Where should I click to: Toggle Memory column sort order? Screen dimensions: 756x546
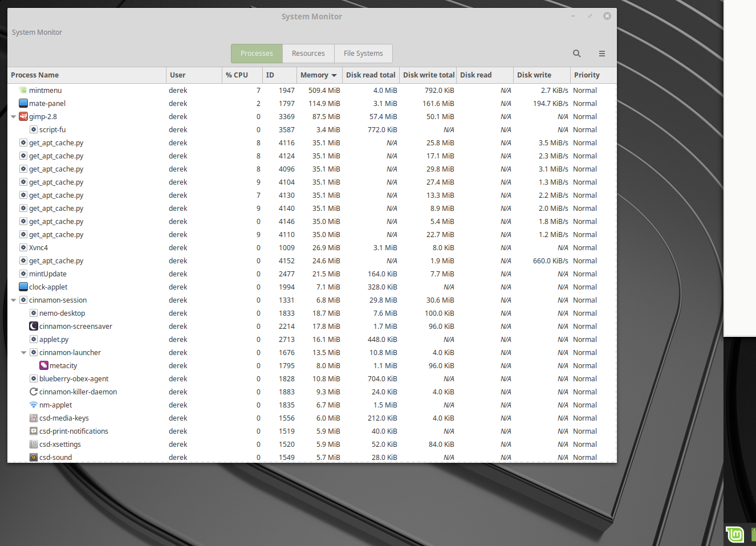[x=319, y=75]
